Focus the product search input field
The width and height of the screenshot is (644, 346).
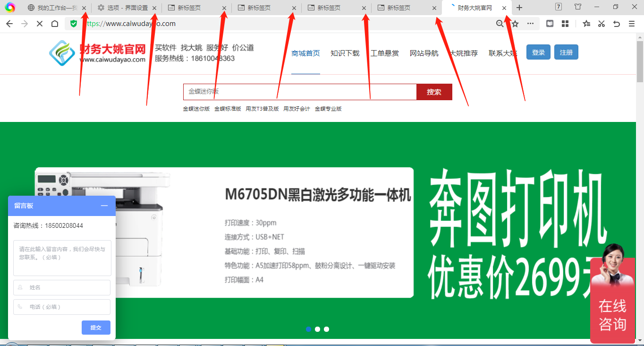point(300,92)
